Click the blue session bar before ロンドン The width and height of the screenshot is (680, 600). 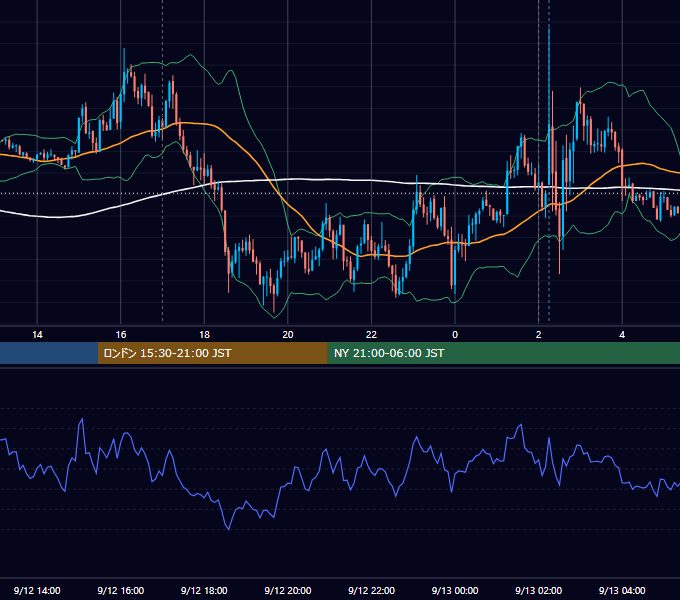[x=49, y=353]
